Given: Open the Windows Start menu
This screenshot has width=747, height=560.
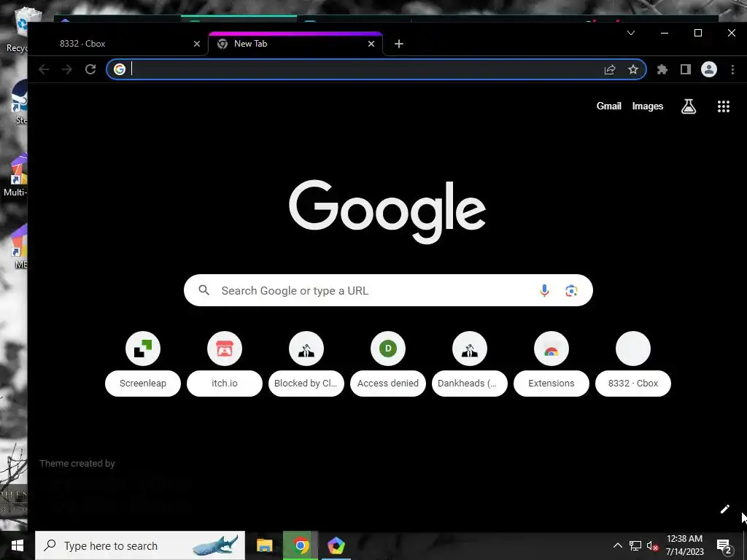Looking at the screenshot, I should click(18, 545).
